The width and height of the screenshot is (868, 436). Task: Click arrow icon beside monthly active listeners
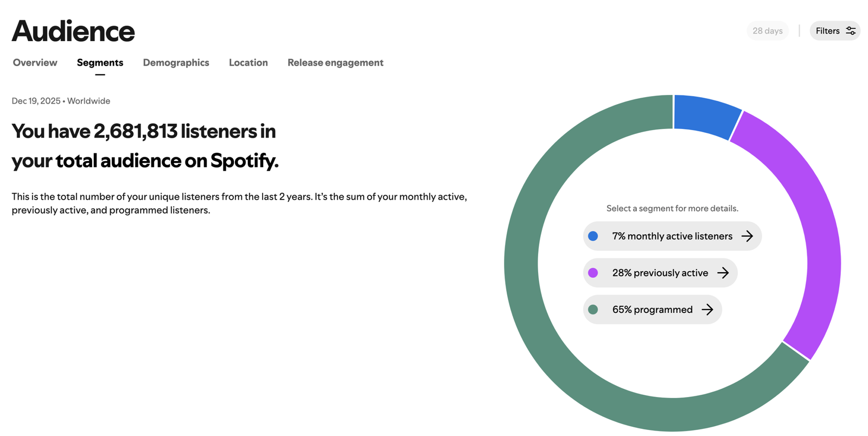[747, 236]
